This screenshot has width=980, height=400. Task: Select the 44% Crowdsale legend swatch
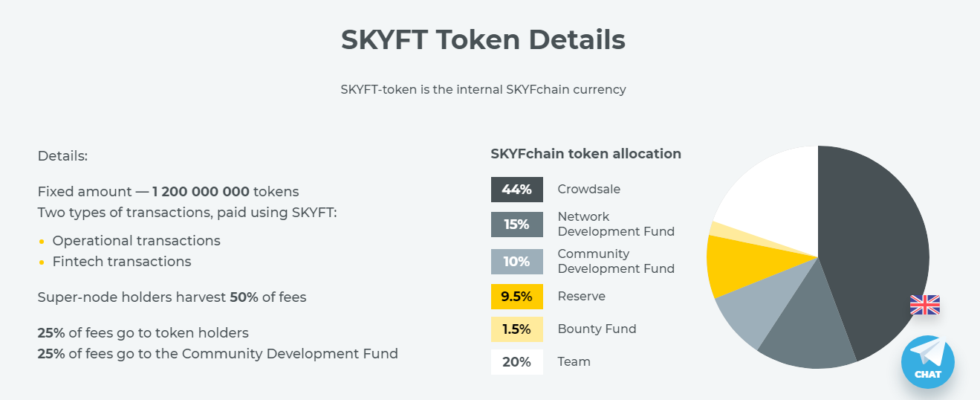(517, 190)
